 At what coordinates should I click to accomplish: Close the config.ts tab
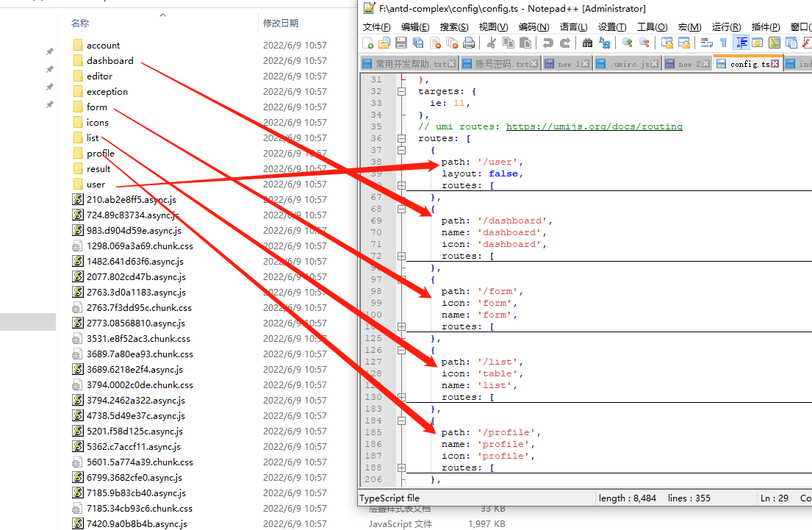coord(775,64)
